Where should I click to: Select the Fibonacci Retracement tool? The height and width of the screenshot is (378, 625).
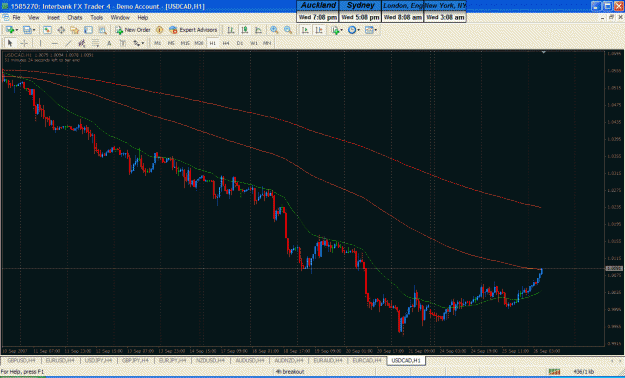point(95,43)
